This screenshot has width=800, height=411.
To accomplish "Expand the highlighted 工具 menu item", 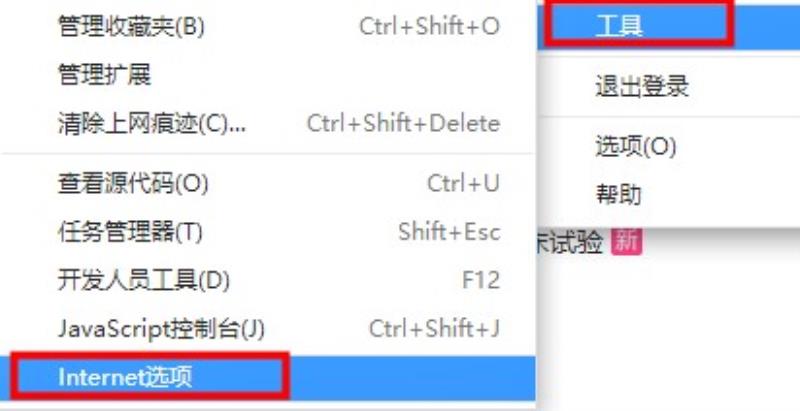I will [x=669, y=25].
